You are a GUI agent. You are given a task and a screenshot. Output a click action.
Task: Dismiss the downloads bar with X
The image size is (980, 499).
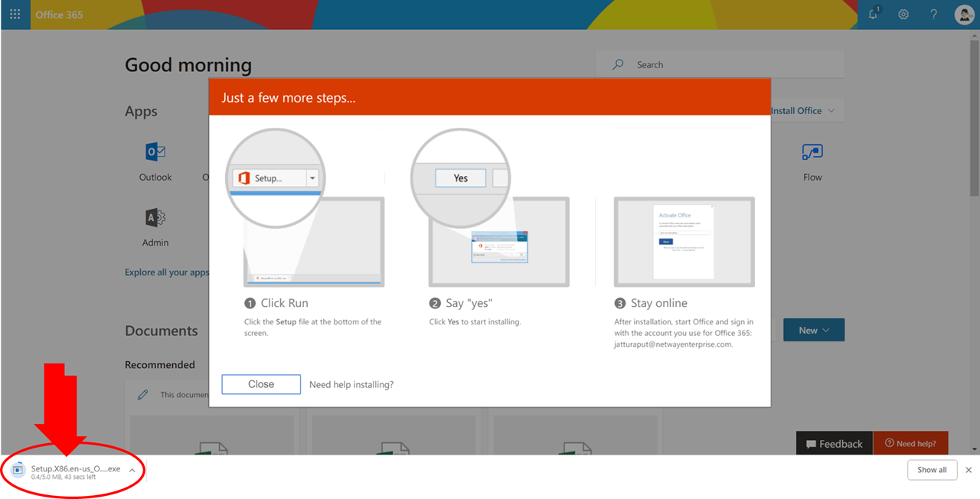pos(969,470)
